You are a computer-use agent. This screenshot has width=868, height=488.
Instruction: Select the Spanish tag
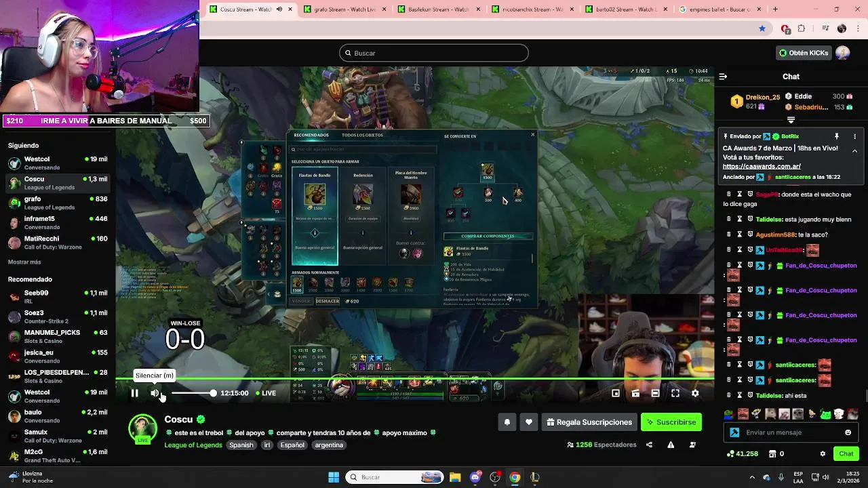coord(241,445)
